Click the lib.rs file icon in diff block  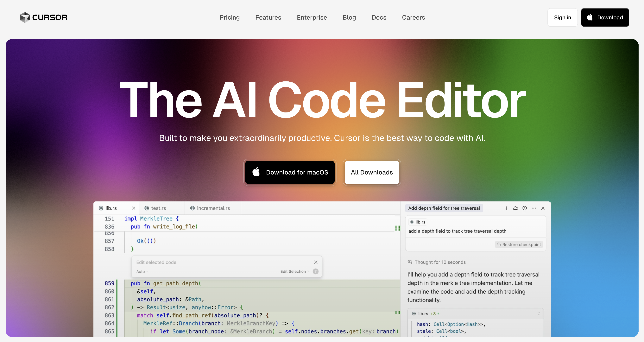tap(414, 313)
